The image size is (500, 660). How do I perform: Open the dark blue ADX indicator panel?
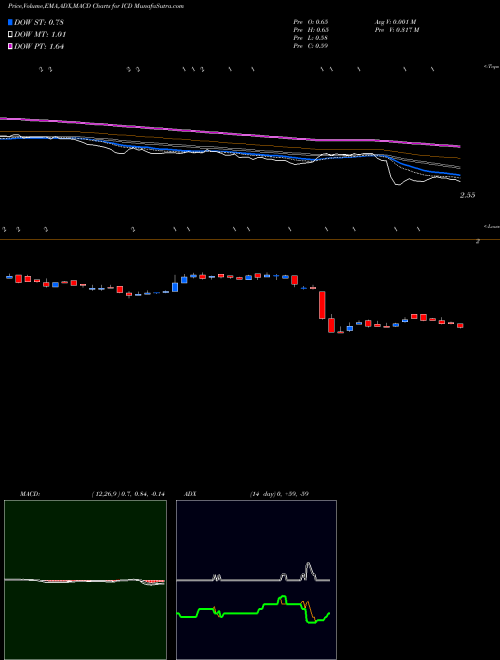[256, 580]
